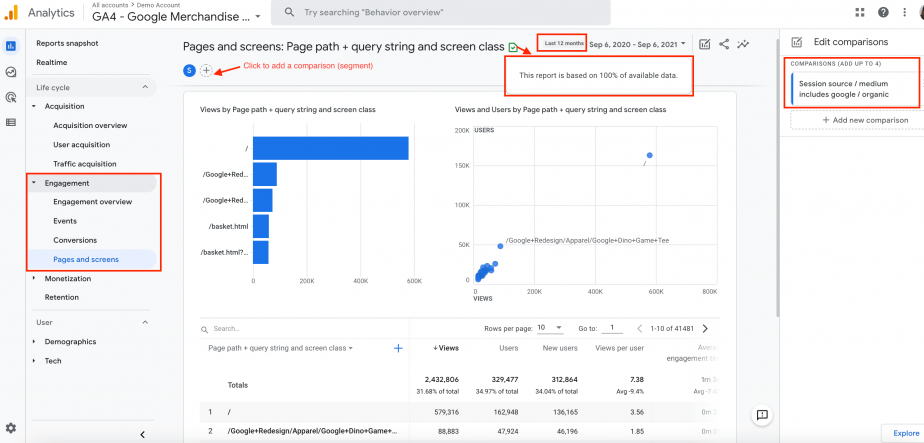Open the Configure icon in left rail

pyautogui.click(x=11, y=123)
